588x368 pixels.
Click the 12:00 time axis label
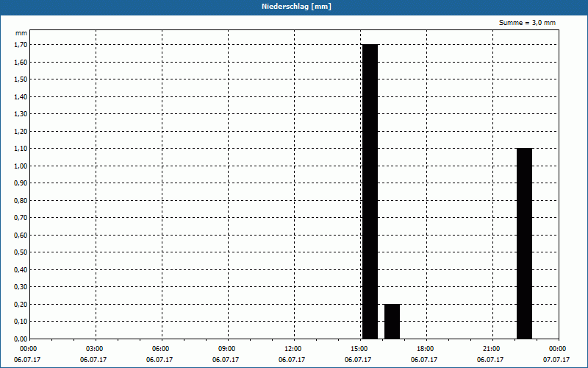[x=293, y=349]
